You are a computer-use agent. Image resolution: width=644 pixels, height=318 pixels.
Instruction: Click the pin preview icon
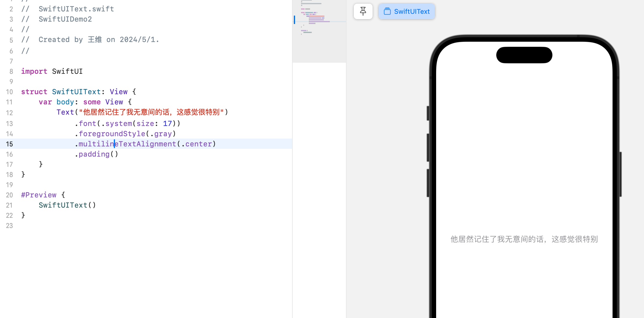[x=363, y=11]
